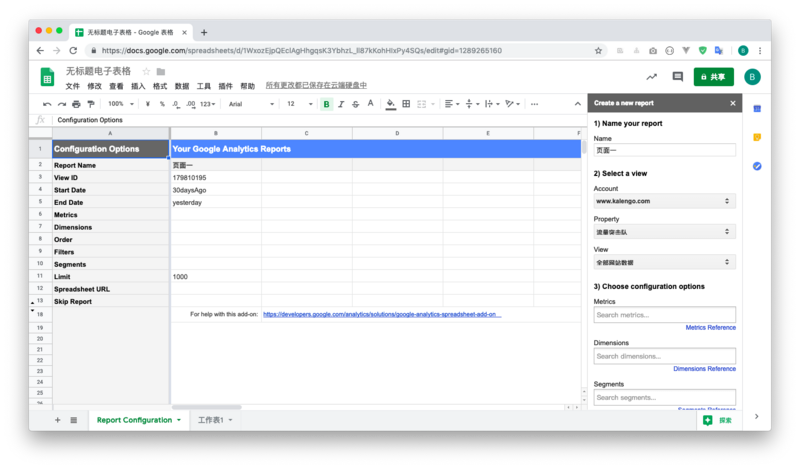
Task: Open text rotation dropdown
Action: [x=512, y=104]
